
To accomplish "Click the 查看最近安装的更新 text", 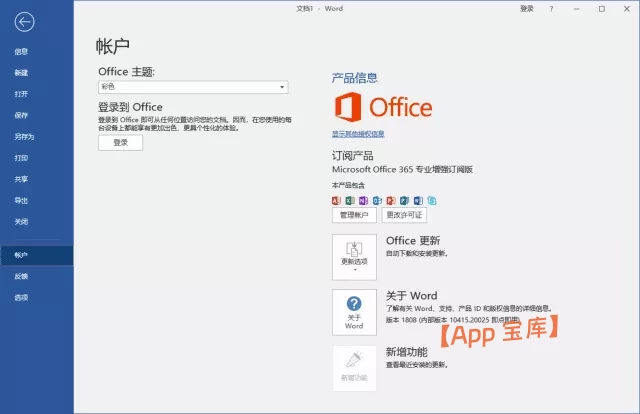I will click(x=417, y=365).
